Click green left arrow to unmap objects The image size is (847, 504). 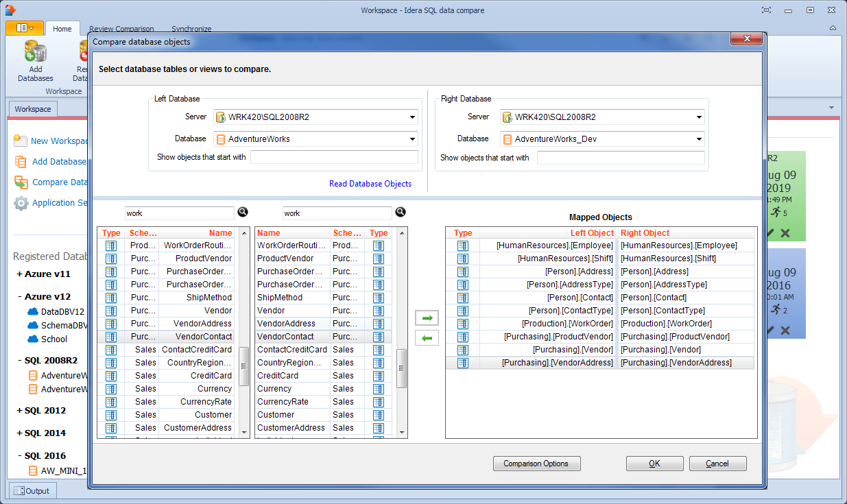(x=427, y=337)
